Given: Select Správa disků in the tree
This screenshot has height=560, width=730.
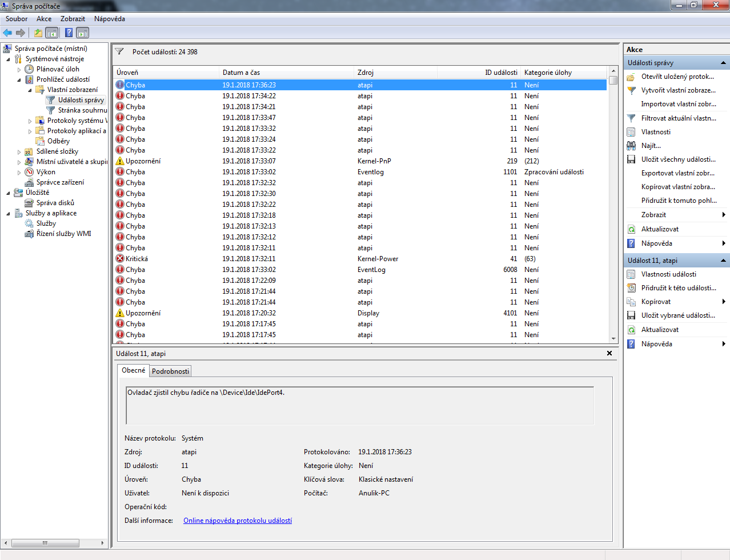Looking at the screenshot, I should [x=55, y=203].
